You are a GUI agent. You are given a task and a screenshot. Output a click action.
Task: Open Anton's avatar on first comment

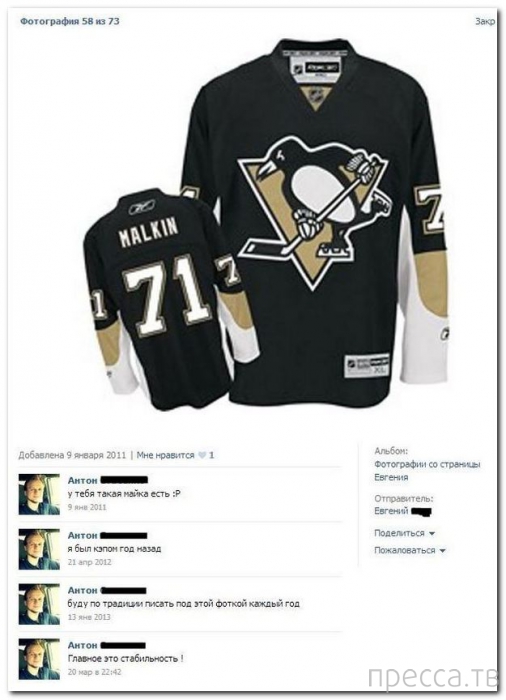tap(39, 495)
